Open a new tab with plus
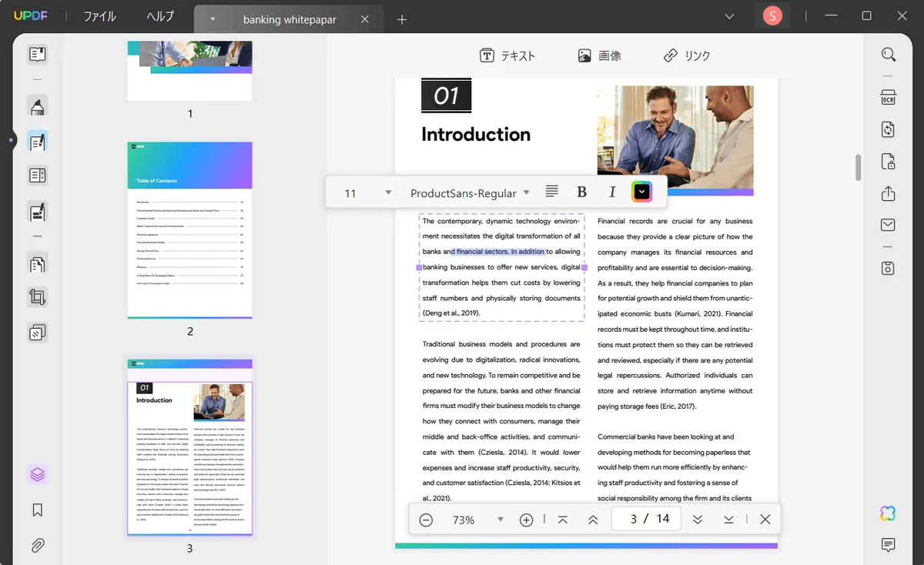Viewport: 924px width, 565px height. coord(401,19)
